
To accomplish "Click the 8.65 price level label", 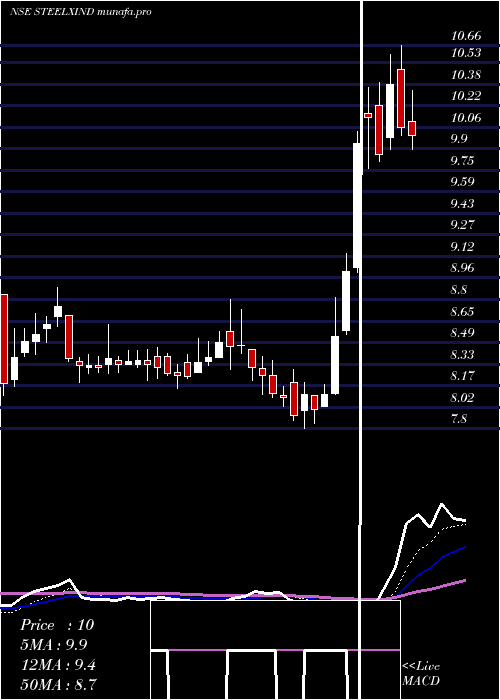I will (462, 311).
